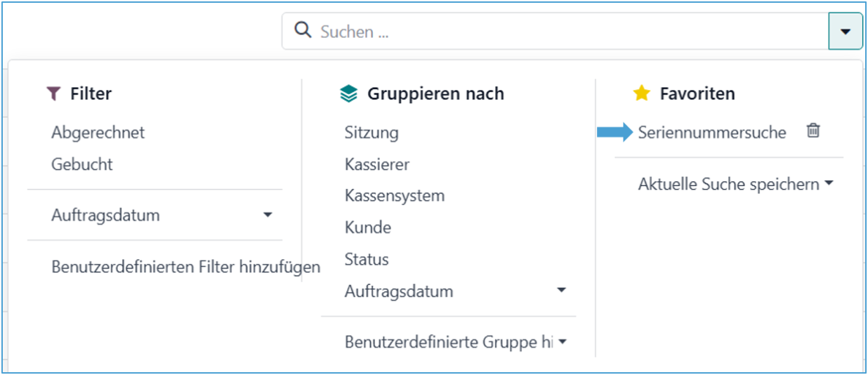The width and height of the screenshot is (868, 375).
Task: Group by Kassensystem
Action: coord(395,195)
